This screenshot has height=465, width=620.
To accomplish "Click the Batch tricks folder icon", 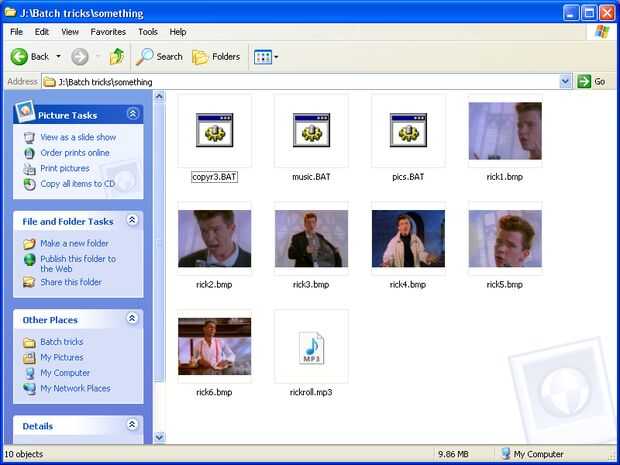I will click(30, 342).
